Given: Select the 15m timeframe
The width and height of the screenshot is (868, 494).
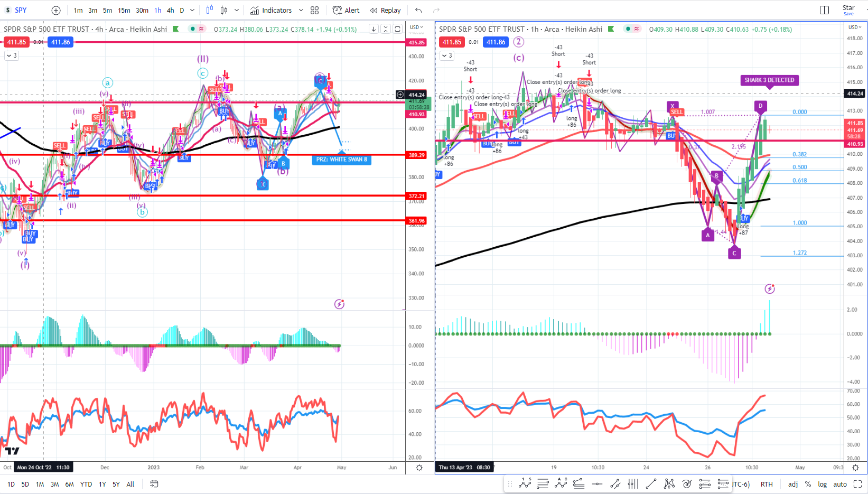Looking at the screenshot, I should click(x=124, y=10).
